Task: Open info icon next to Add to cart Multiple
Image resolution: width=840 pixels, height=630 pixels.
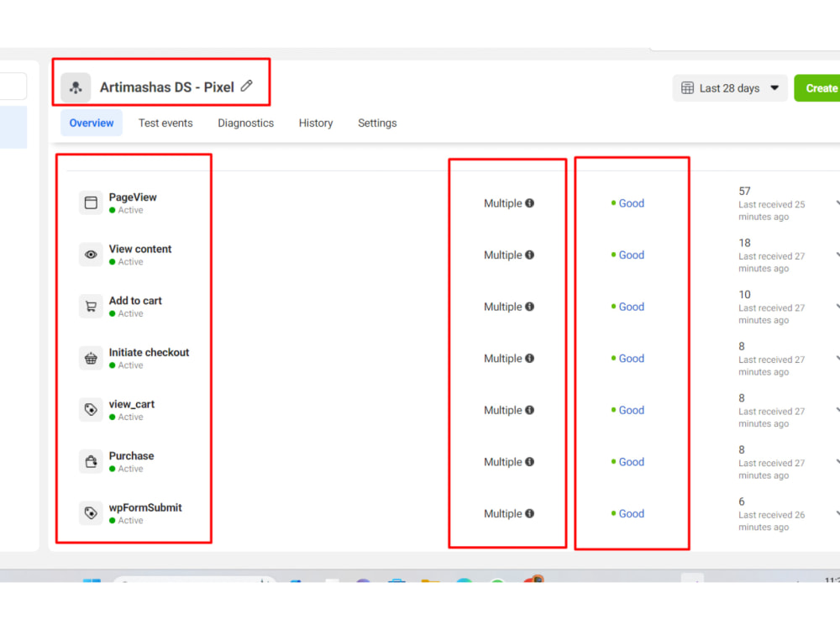Action: click(x=529, y=307)
